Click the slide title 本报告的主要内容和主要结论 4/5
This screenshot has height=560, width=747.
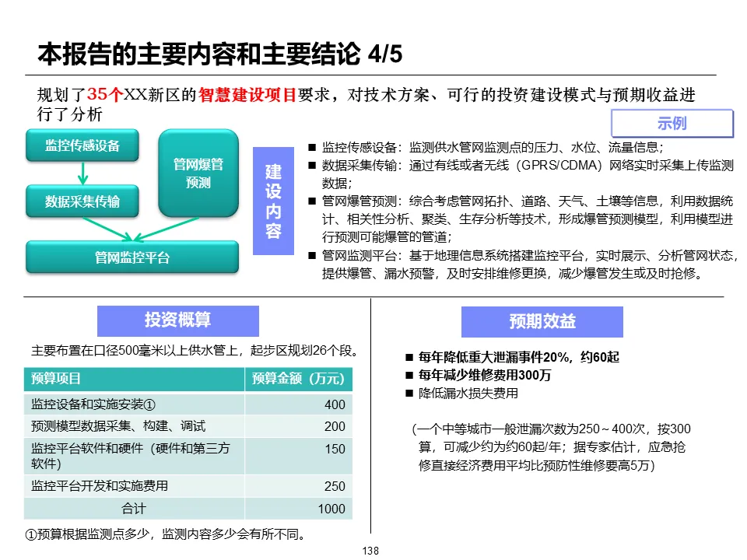pyautogui.click(x=219, y=54)
